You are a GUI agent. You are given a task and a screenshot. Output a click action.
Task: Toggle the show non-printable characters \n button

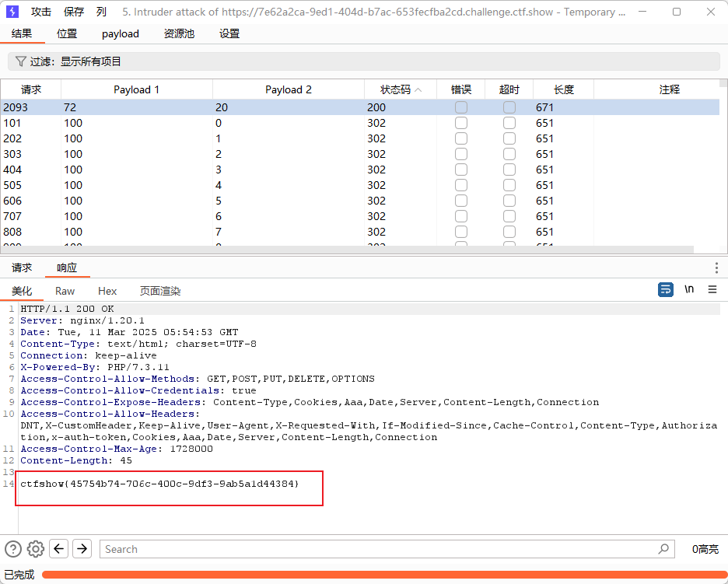689,290
